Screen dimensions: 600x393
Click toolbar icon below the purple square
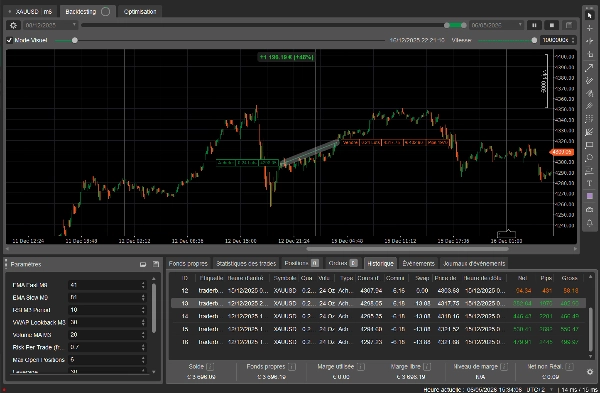[x=589, y=209]
